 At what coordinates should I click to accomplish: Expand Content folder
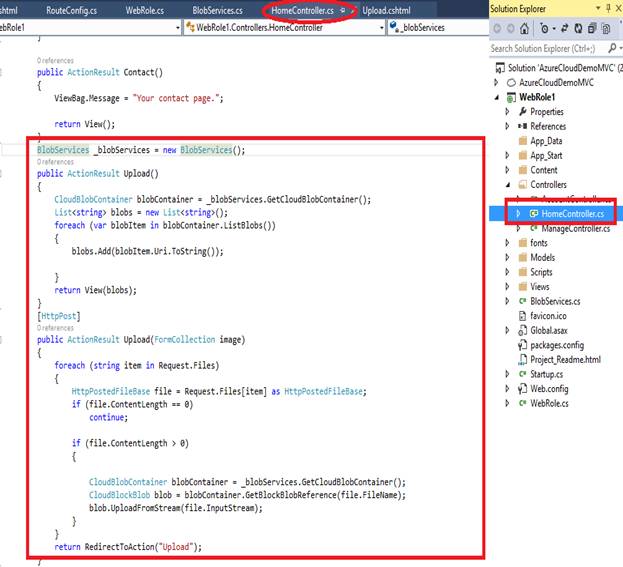pos(507,170)
